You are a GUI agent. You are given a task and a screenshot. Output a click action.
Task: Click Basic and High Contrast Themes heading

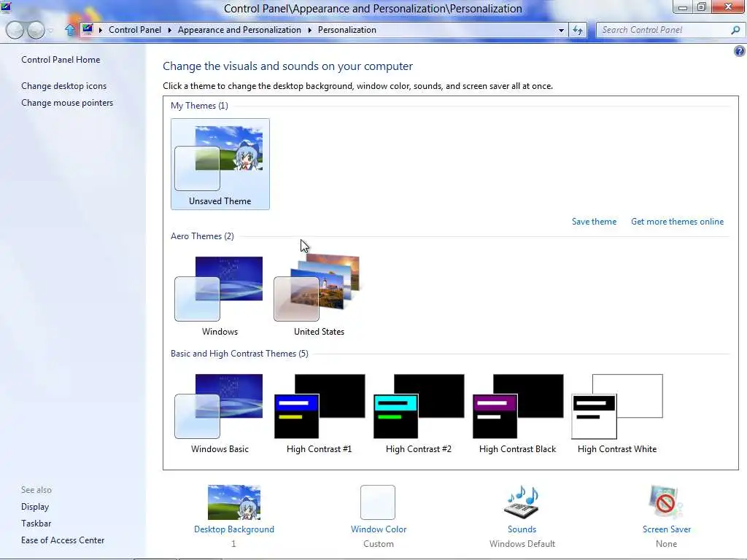(x=239, y=354)
